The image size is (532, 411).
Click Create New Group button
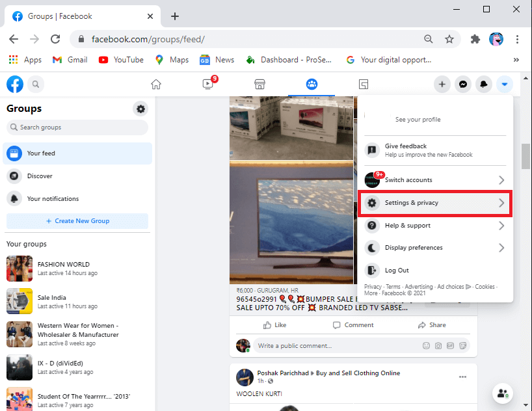tap(77, 221)
